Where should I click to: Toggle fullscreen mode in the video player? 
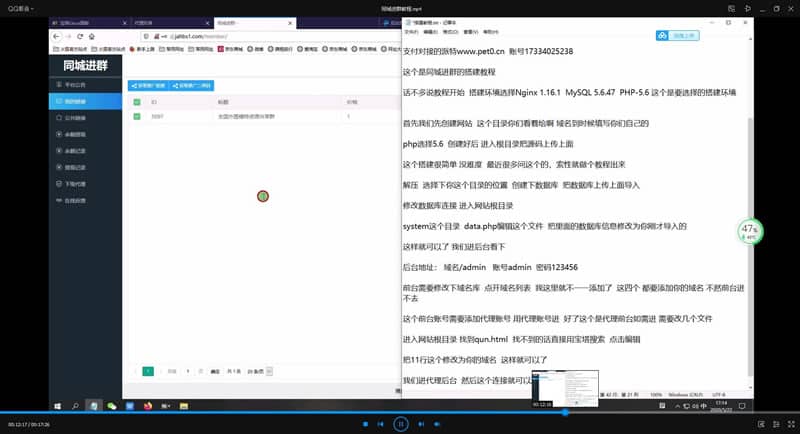click(791, 424)
